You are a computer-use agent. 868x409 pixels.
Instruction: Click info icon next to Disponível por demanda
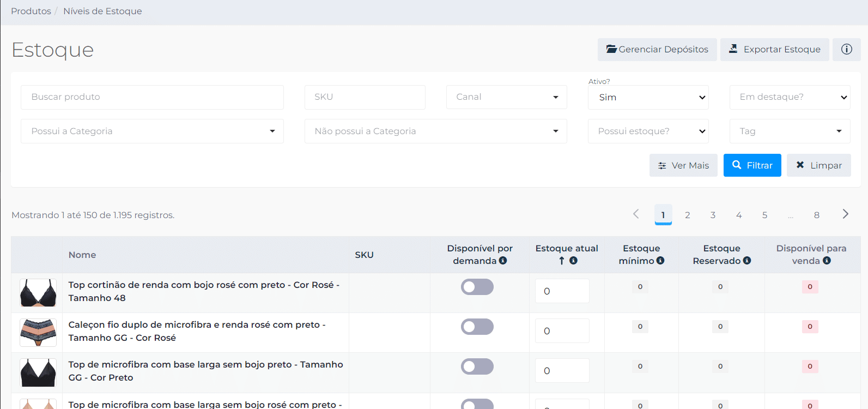[x=503, y=261]
